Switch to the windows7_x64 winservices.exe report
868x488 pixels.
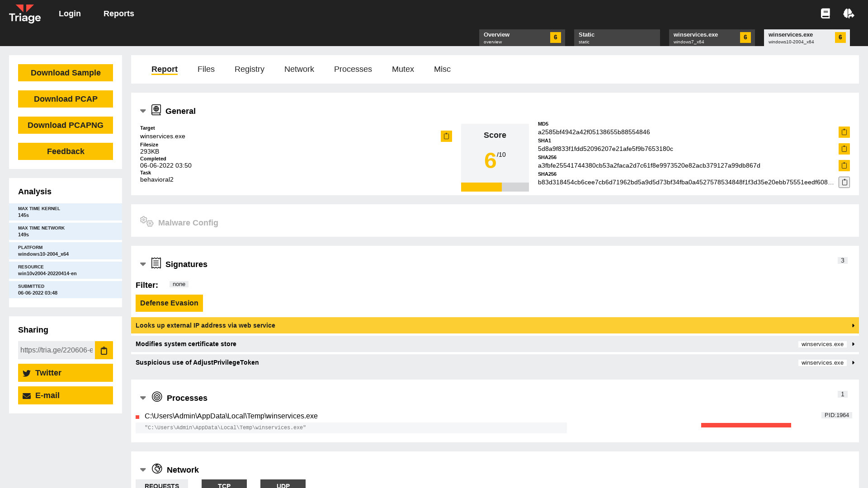pos(712,38)
